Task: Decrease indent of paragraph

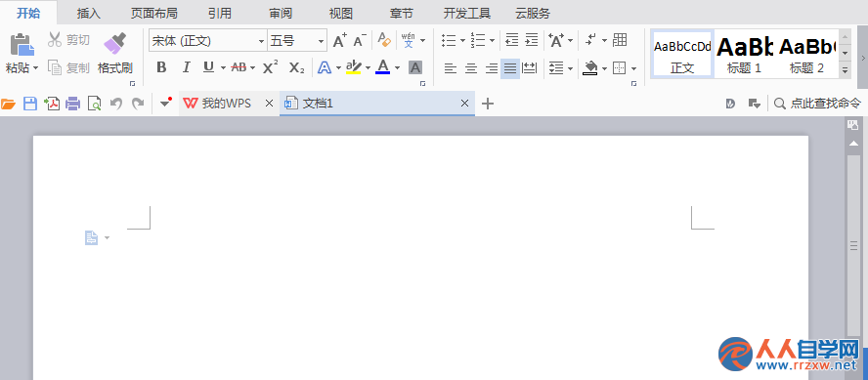Action: tap(512, 40)
